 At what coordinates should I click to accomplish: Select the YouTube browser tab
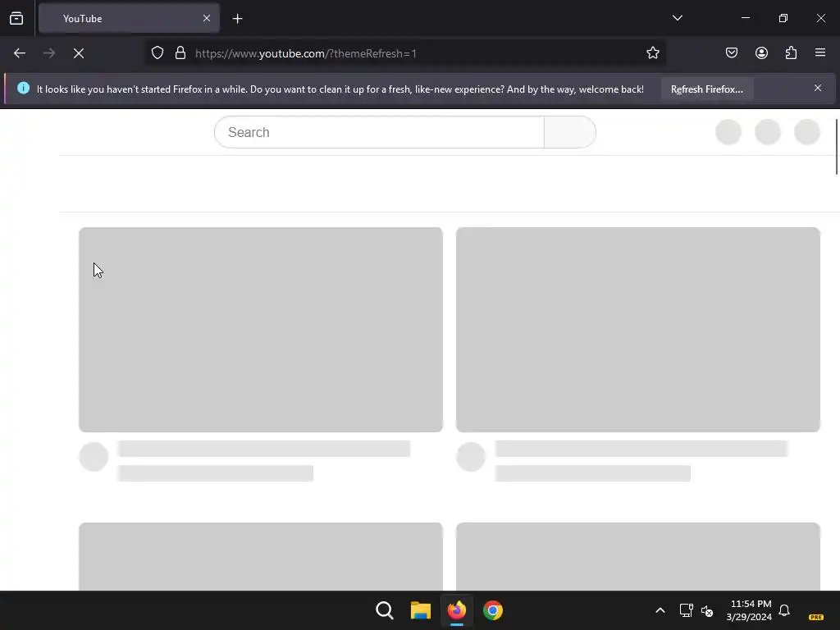[x=129, y=18]
